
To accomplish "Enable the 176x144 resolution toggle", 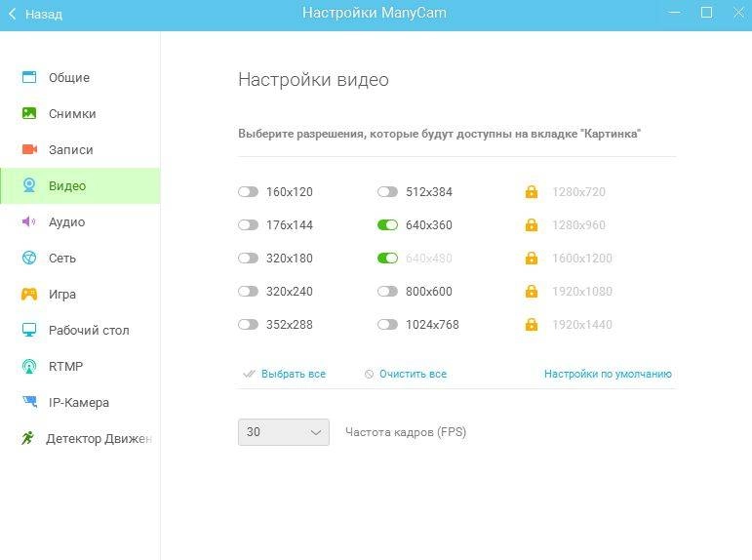I will [248, 225].
